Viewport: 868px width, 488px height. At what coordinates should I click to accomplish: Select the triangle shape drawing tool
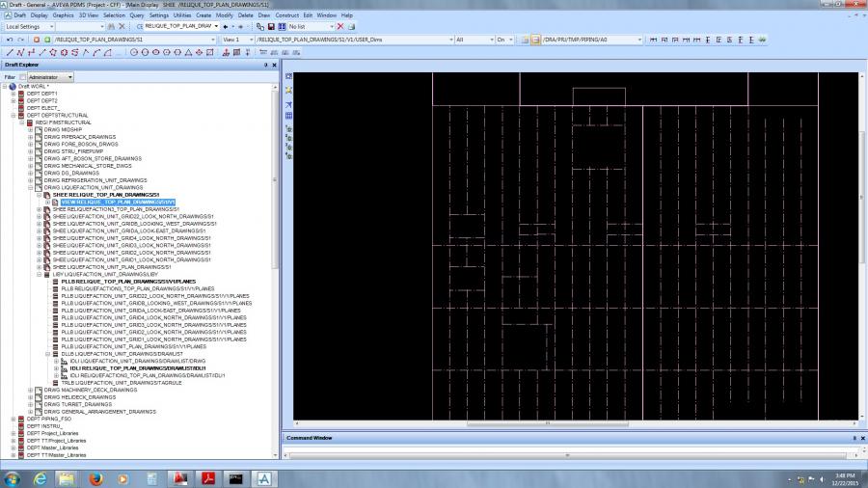pyautogui.click(x=188, y=53)
